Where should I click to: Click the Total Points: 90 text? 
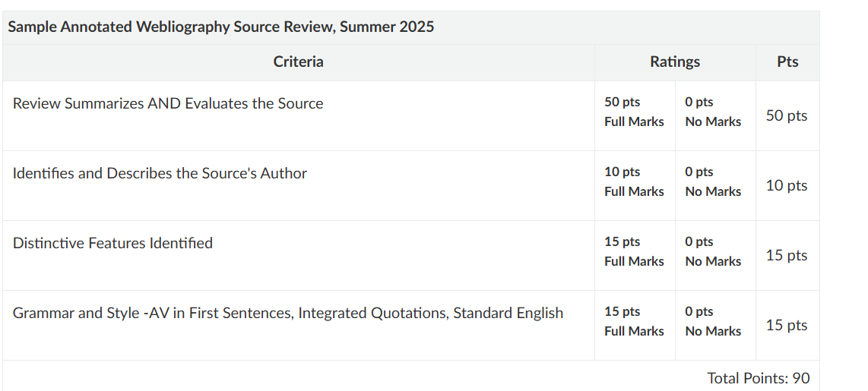point(759,378)
